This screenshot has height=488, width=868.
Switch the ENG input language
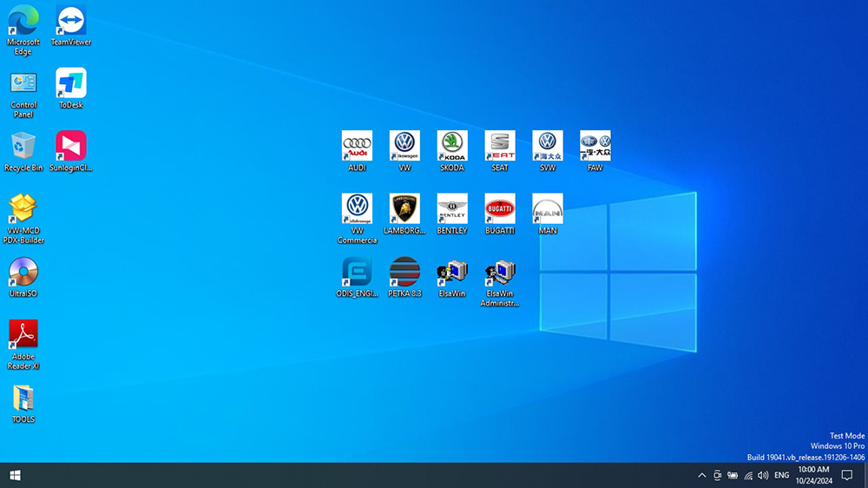click(x=782, y=475)
